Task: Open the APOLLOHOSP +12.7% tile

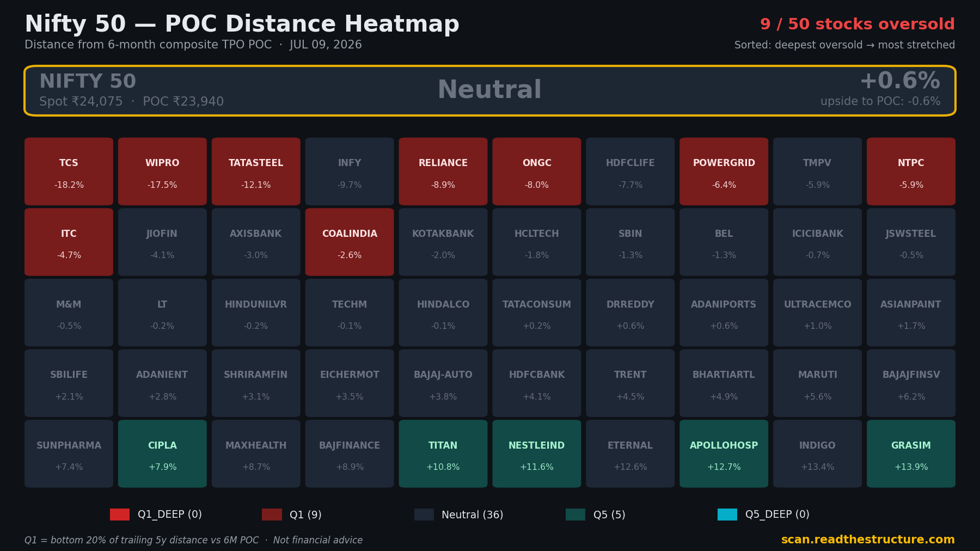Action: tap(724, 454)
